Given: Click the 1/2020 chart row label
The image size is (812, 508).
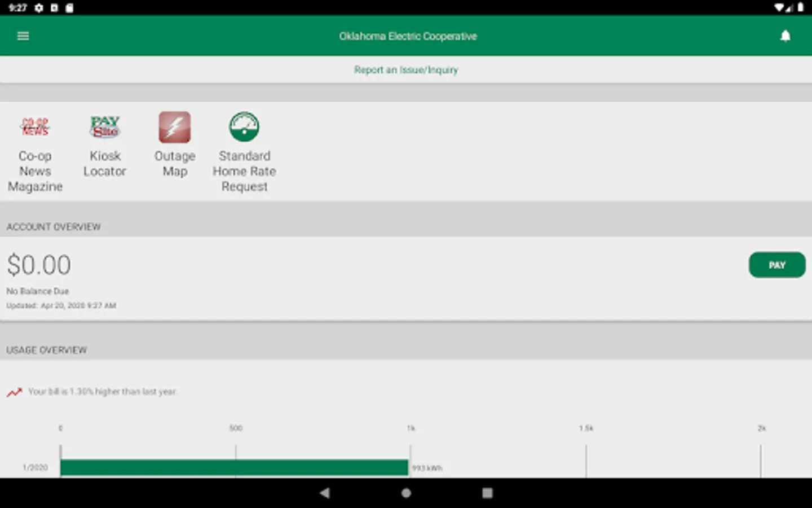Looking at the screenshot, I should pos(35,467).
